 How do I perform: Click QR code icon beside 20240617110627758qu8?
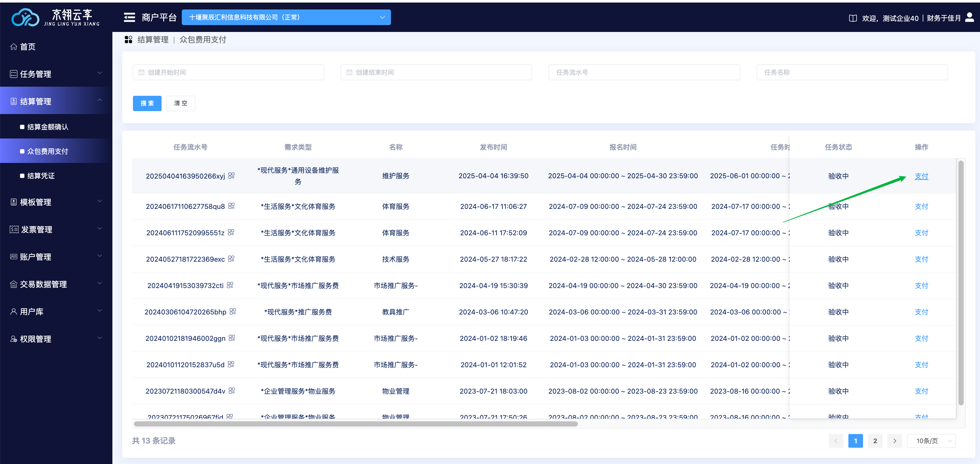click(x=231, y=206)
